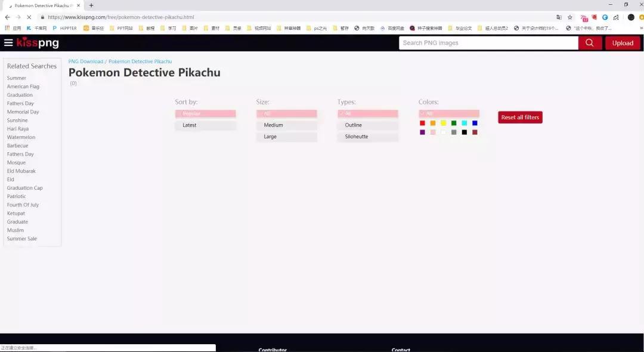The width and height of the screenshot is (644, 352).
Task: Pick the orange color swatch
Action: 433,123
